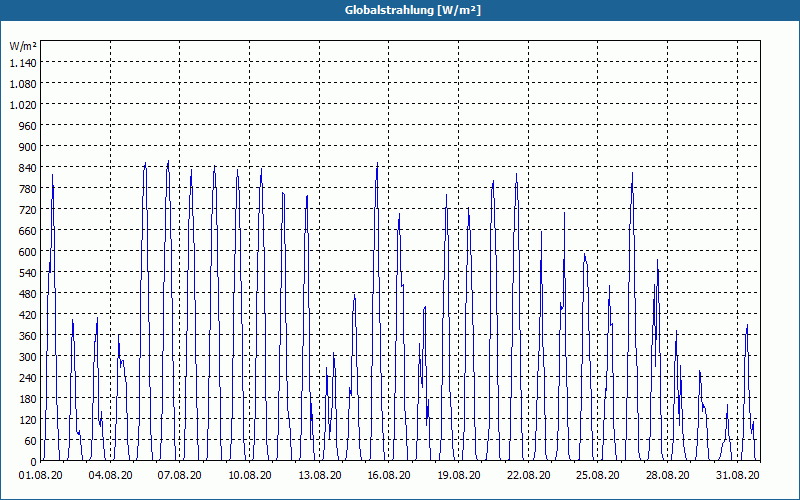Click the date label 19.08.20
This screenshot has height=500, width=800.
coord(459,475)
